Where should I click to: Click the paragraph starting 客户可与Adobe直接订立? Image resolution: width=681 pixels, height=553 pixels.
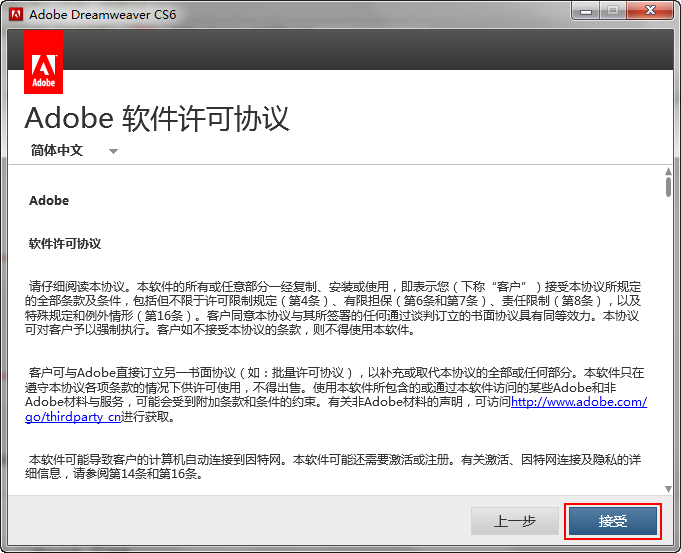[x=335, y=394]
